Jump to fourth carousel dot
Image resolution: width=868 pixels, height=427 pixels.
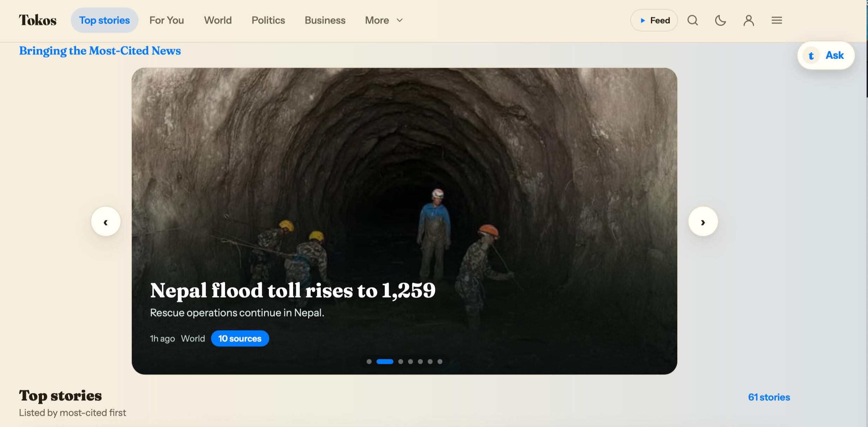point(410,362)
